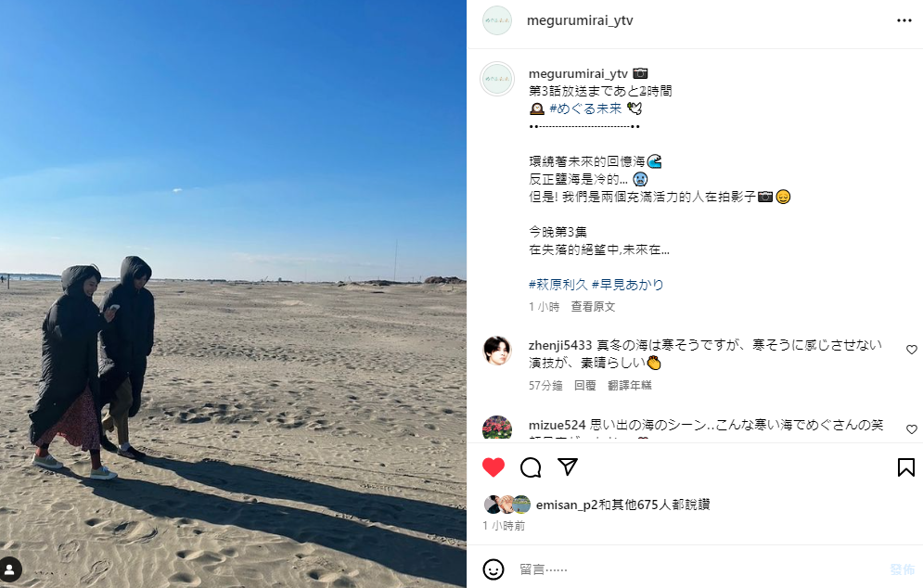
Task: Show tagged people icon on photo
Action: click(10, 569)
